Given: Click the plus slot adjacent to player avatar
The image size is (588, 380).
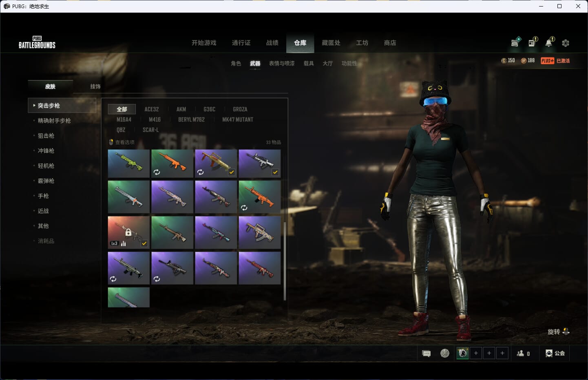Looking at the screenshot, I should [x=476, y=353].
